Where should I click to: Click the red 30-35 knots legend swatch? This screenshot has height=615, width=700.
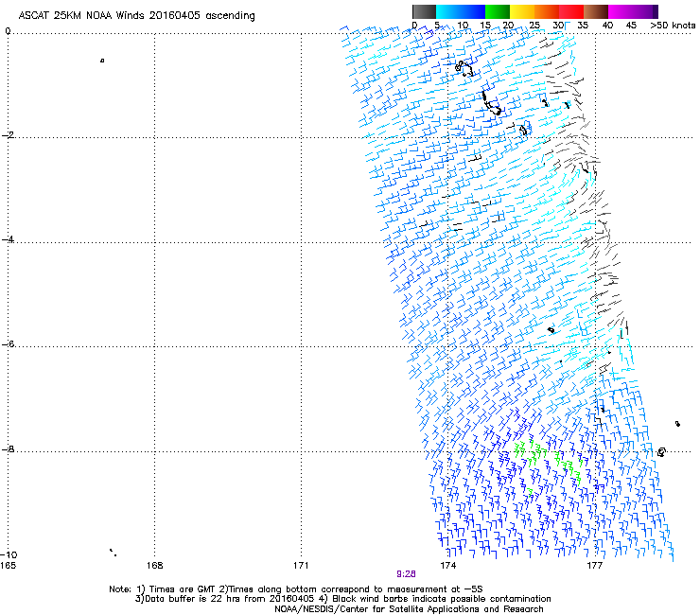pos(571,11)
